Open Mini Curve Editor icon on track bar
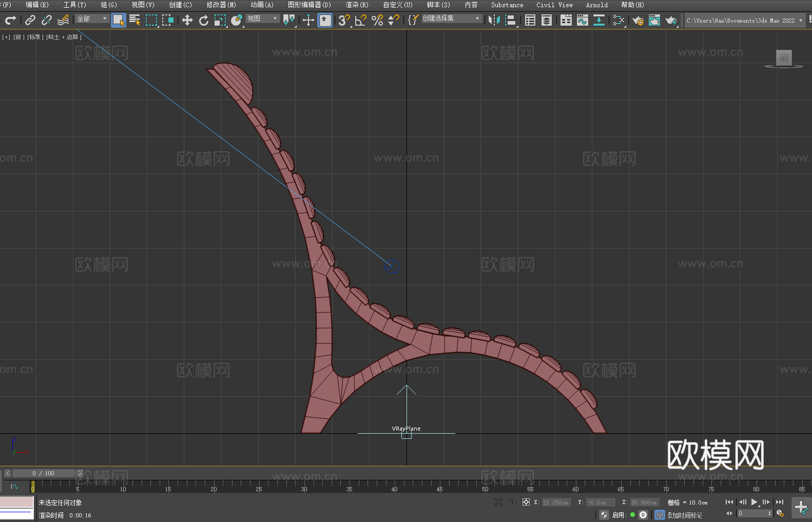Screen dimensions: 812x522 pos(14,486)
